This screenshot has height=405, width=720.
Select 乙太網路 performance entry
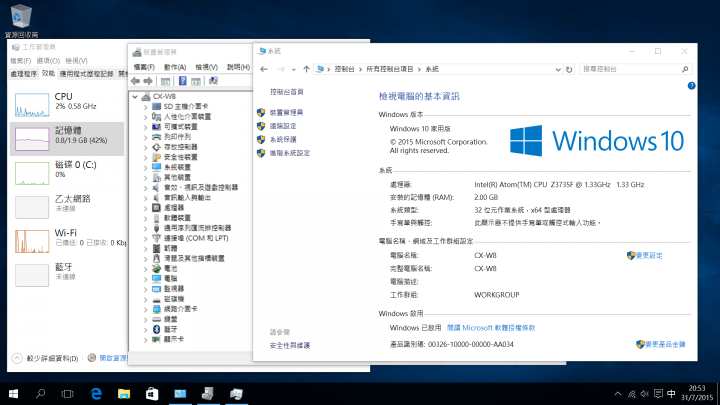pos(67,206)
